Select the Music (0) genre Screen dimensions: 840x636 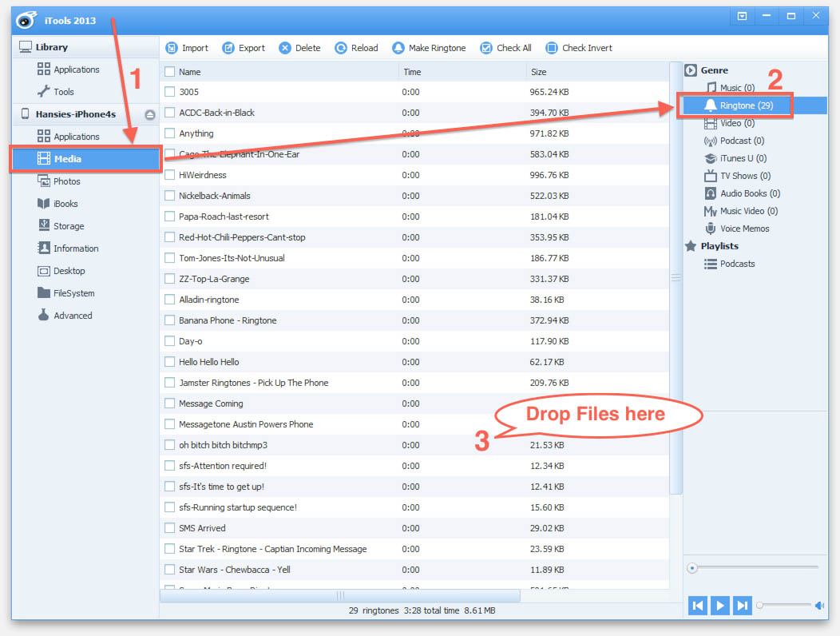pyautogui.click(x=730, y=87)
